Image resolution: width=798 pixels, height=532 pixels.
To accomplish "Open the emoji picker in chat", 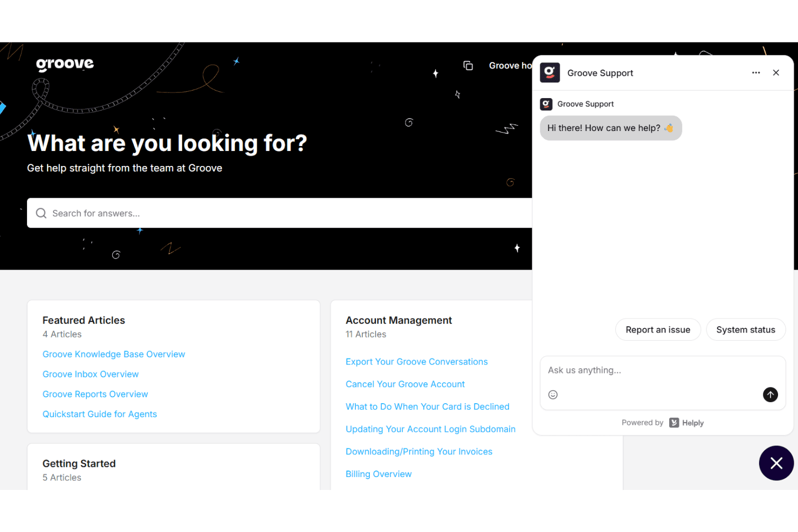I will pyautogui.click(x=553, y=395).
